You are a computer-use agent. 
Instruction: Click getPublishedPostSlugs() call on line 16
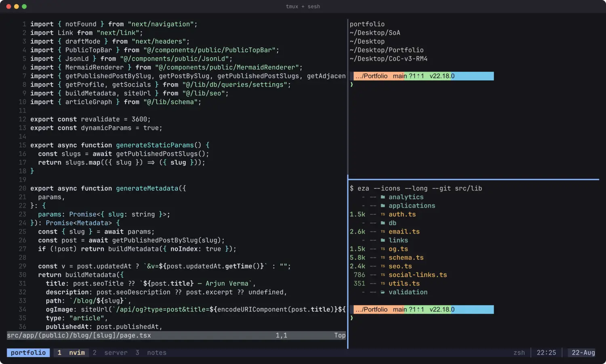161,154
